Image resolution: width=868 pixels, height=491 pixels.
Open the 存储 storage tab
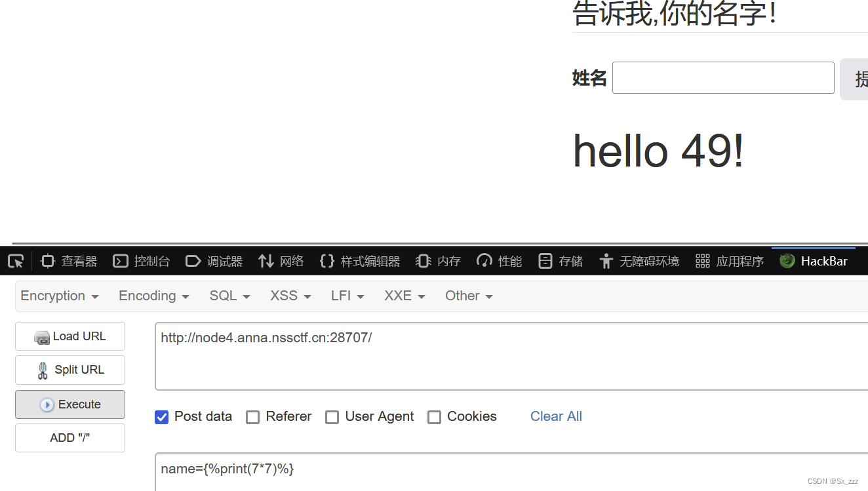(560, 261)
